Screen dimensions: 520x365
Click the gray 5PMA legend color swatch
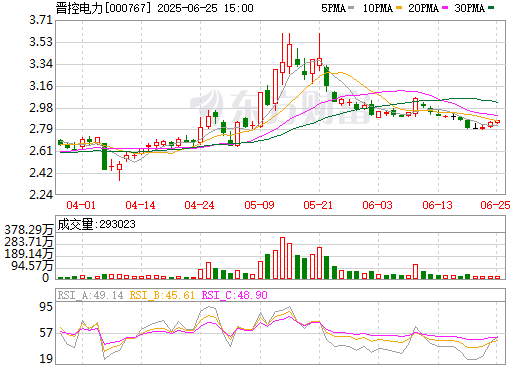coord(351,8)
